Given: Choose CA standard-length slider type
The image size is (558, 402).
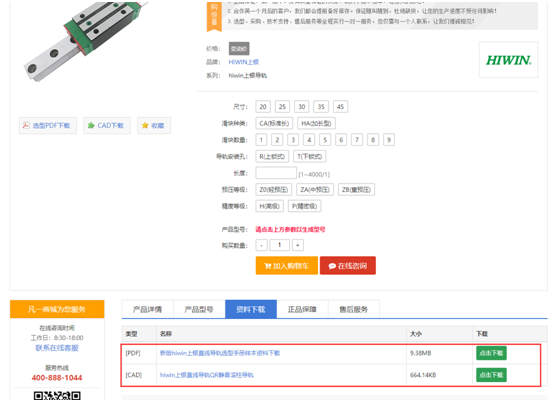Looking at the screenshot, I should 274,123.
